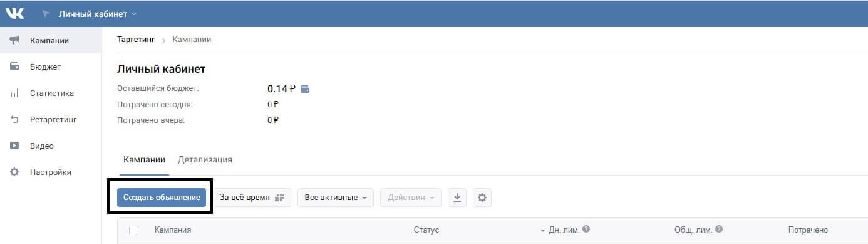868x244 pixels.
Task: Open Настройки in the sidebar
Action: click(51, 172)
